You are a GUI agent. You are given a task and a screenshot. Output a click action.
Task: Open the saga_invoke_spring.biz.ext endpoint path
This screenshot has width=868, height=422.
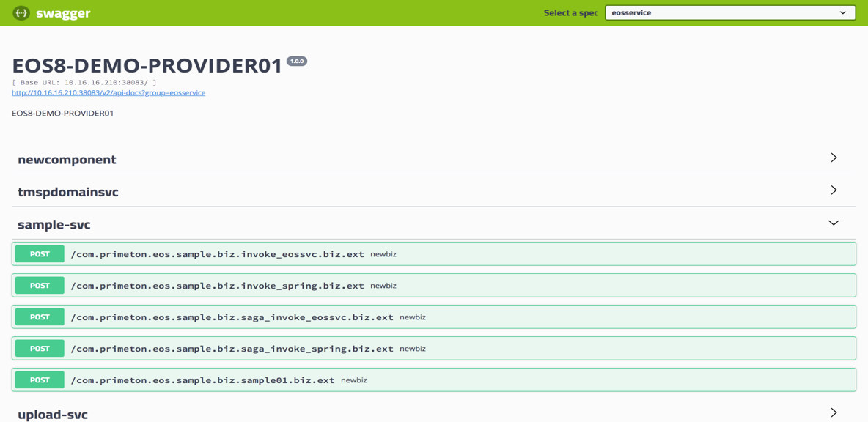click(x=232, y=349)
